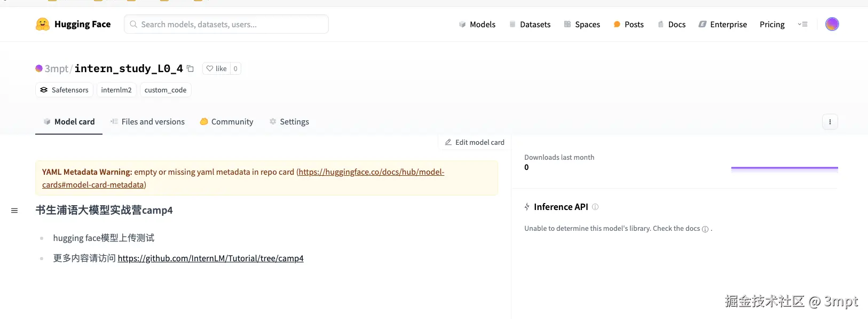The width and height of the screenshot is (868, 319).
Task: Click the Hugging Face logo icon
Action: pyautogui.click(x=43, y=24)
